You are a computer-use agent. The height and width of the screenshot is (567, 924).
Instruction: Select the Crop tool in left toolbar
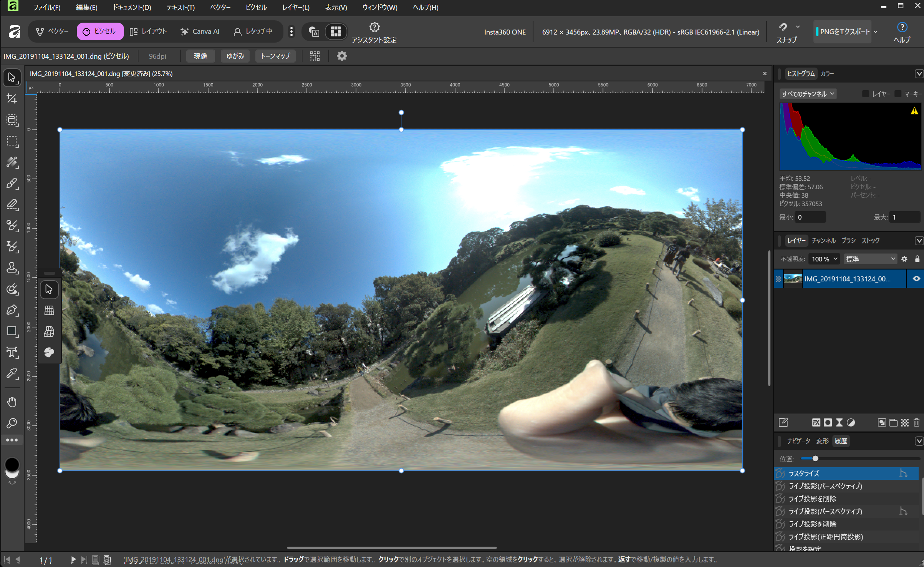[12, 99]
